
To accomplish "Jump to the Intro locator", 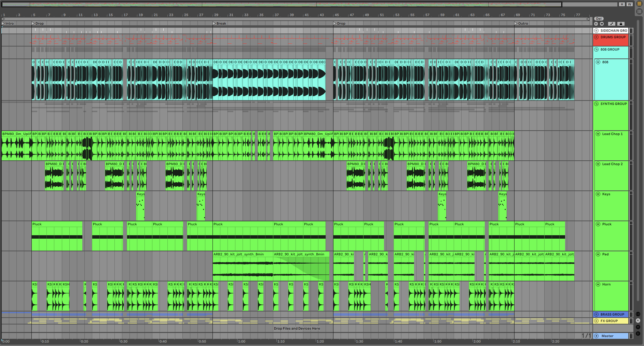I will pyautogui.click(x=8, y=24).
